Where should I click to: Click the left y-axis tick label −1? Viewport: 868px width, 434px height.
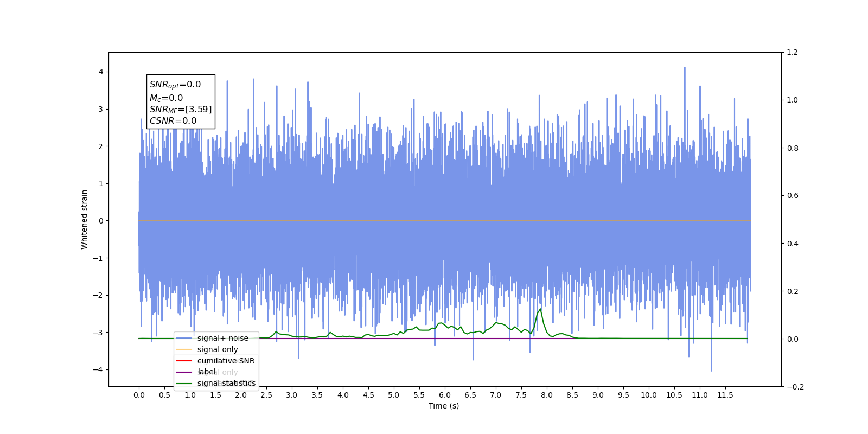pyautogui.click(x=98, y=258)
